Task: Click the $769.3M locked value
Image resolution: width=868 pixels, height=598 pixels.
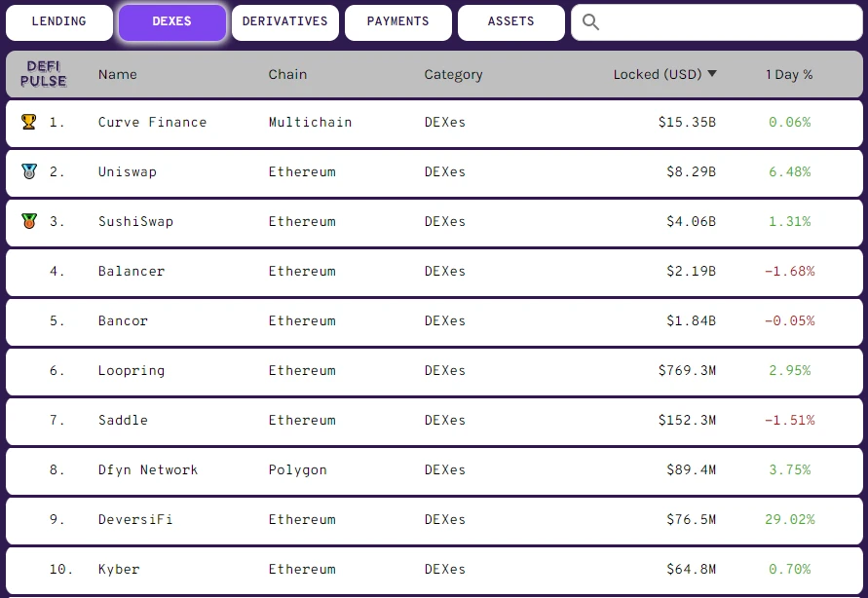Action: pos(687,370)
